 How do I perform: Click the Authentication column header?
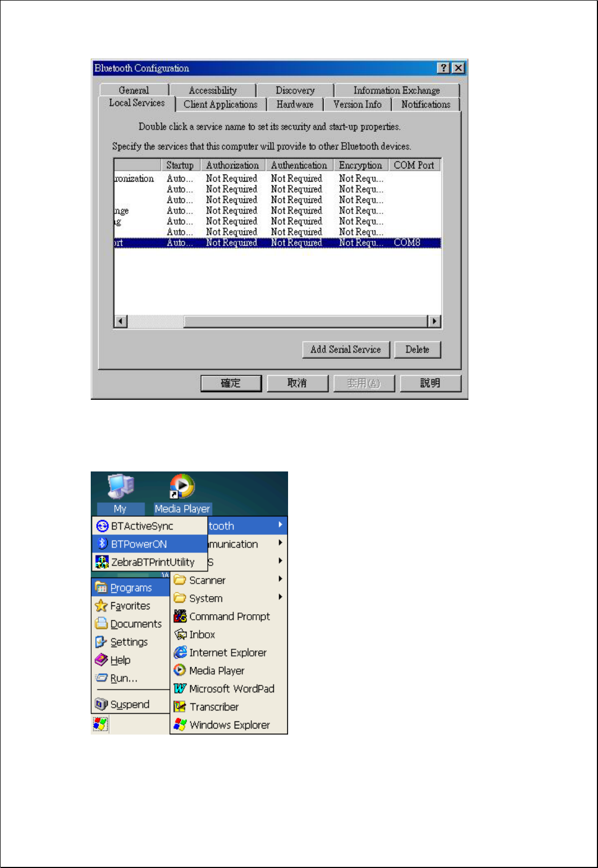pos(299,165)
